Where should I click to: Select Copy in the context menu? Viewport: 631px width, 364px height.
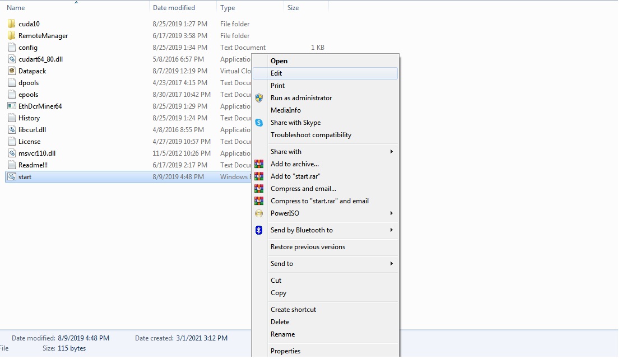[325, 293]
